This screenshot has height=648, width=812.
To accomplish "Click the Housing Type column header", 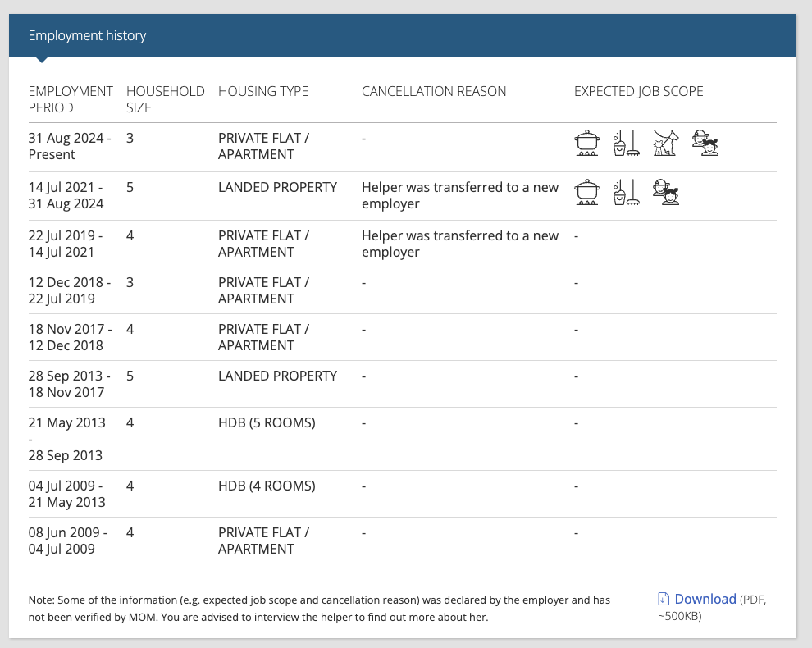I will point(263,91).
